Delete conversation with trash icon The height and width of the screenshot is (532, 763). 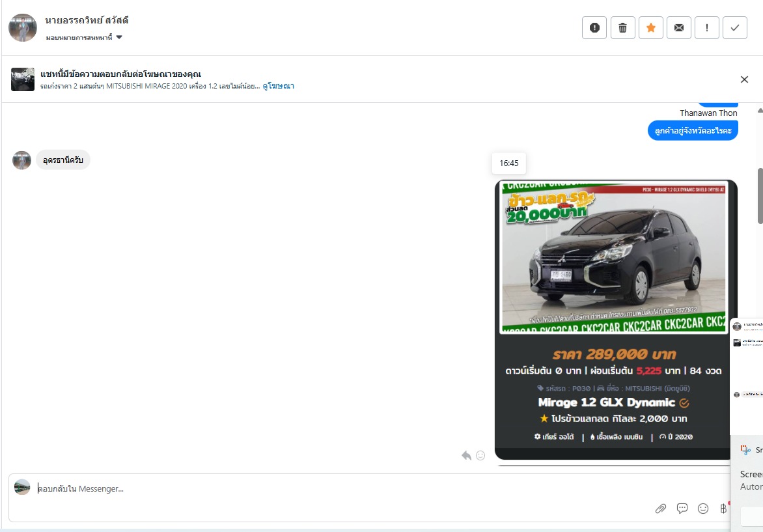622,28
